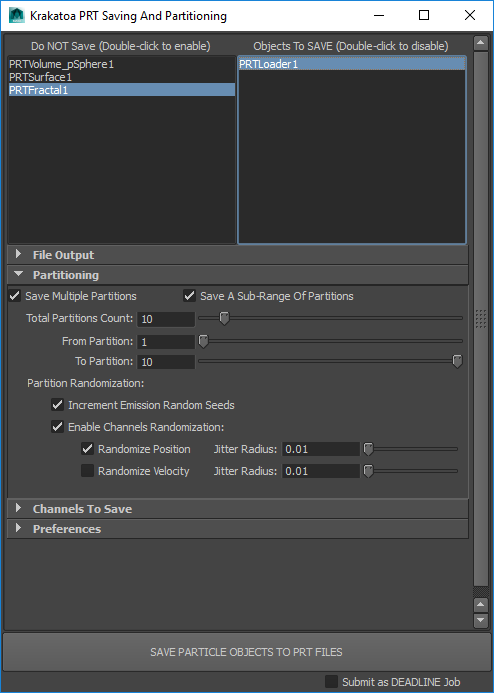The width and height of the screenshot is (494, 693).
Task: Minimize the Krakatoa PRT Saving window
Action: 379,15
